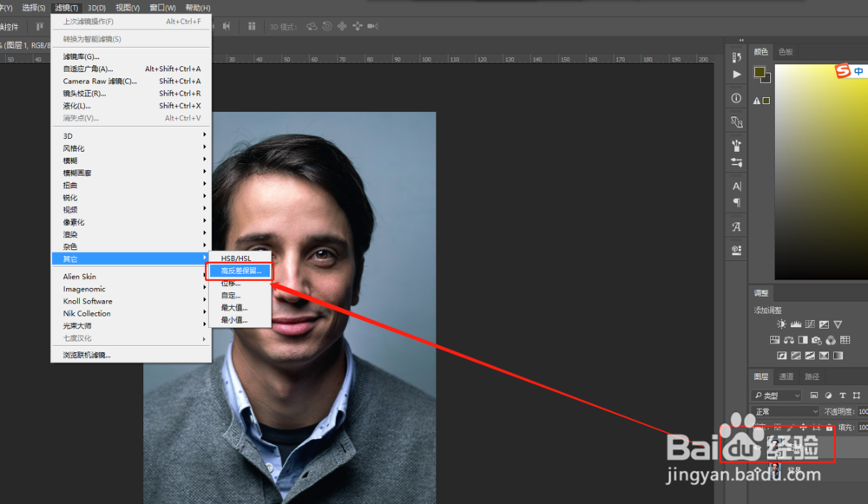This screenshot has height=504, width=868.
Task: Open the Actions panel play icon
Action: click(x=736, y=74)
